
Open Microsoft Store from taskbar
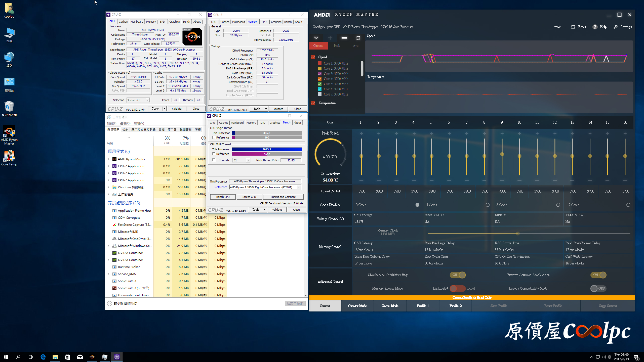click(67, 357)
